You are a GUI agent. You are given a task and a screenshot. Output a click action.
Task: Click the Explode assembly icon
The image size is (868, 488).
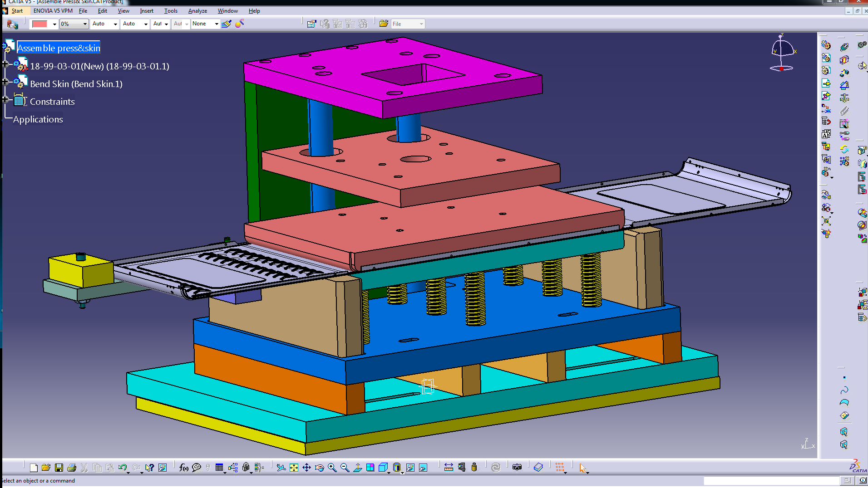[x=826, y=221]
